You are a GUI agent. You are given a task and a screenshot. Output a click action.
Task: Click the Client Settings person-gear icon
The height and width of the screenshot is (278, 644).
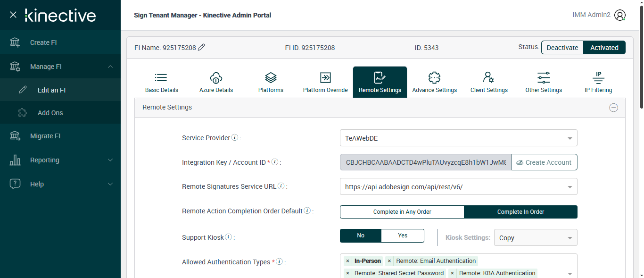pos(488,78)
